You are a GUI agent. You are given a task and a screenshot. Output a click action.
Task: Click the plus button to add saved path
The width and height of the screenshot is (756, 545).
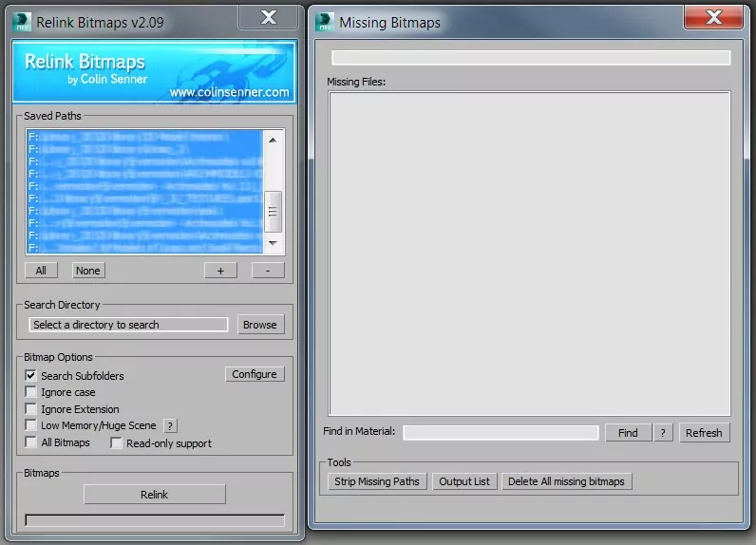(x=220, y=271)
